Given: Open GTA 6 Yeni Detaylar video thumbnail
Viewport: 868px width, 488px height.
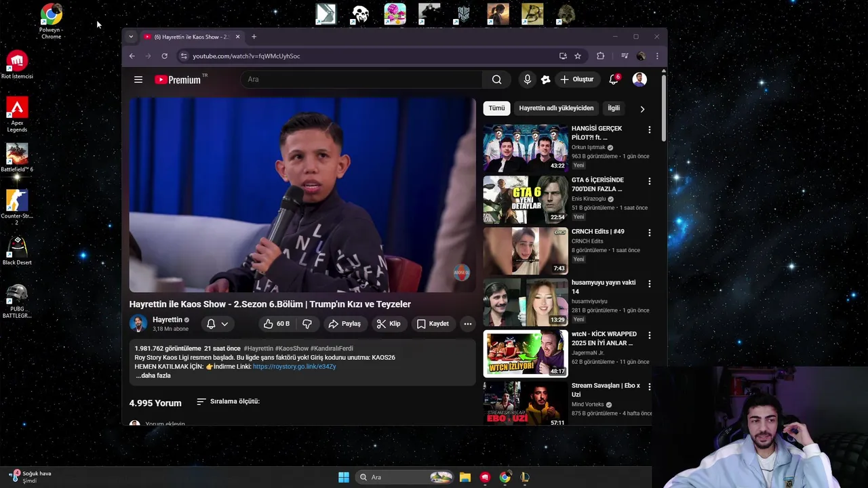Looking at the screenshot, I should click(526, 199).
